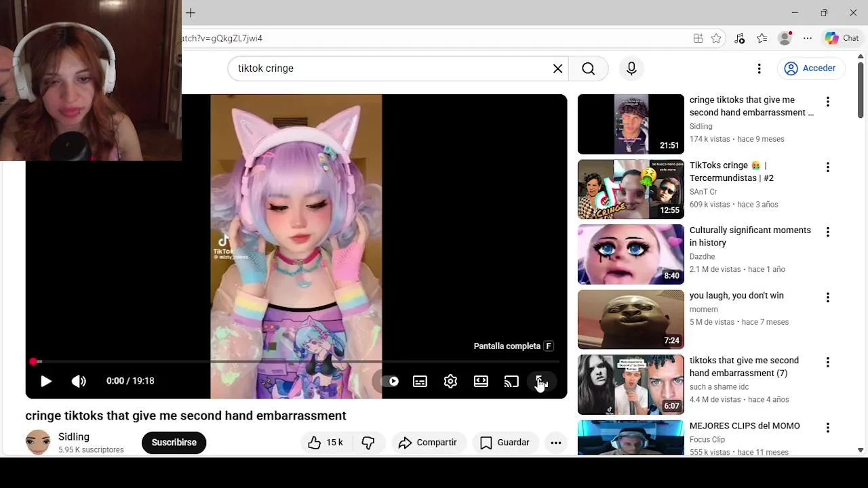Open options for 'tiktoks that give me second hand' (7)
Screen dimensions: 868x488
(827, 363)
